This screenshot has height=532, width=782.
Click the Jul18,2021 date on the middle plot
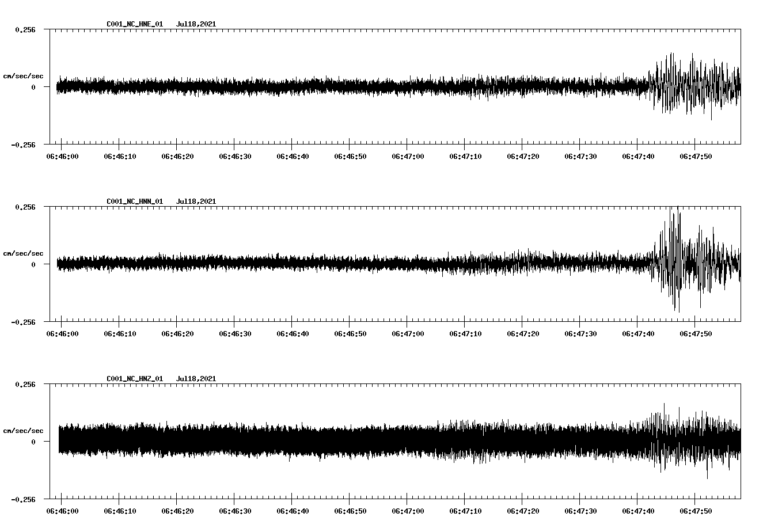click(196, 201)
